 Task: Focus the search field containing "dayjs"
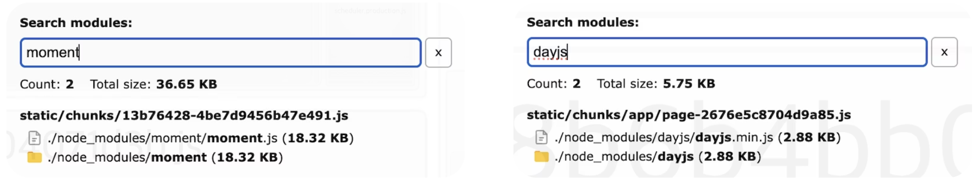(727, 52)
